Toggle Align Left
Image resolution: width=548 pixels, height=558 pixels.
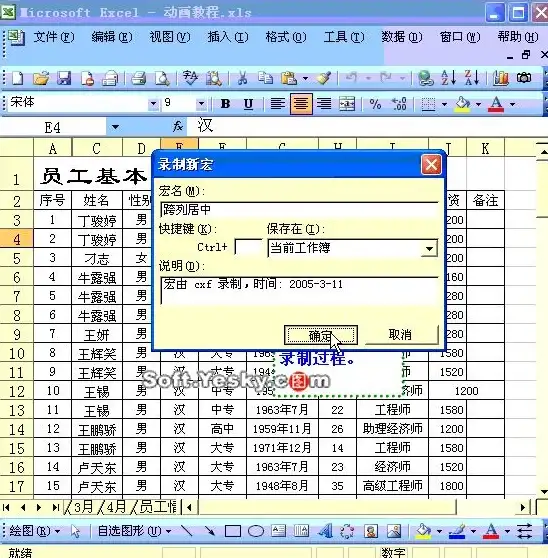click(278, 104)
